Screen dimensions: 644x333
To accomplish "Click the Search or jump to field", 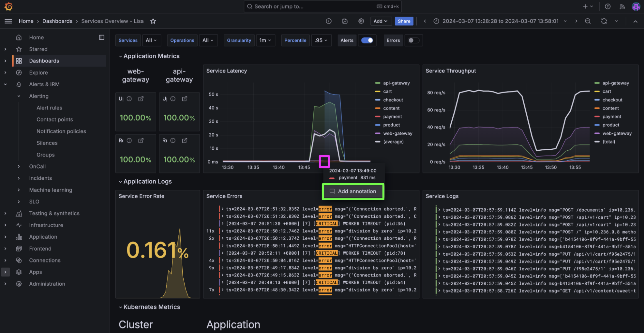I will tap(322, 6).
